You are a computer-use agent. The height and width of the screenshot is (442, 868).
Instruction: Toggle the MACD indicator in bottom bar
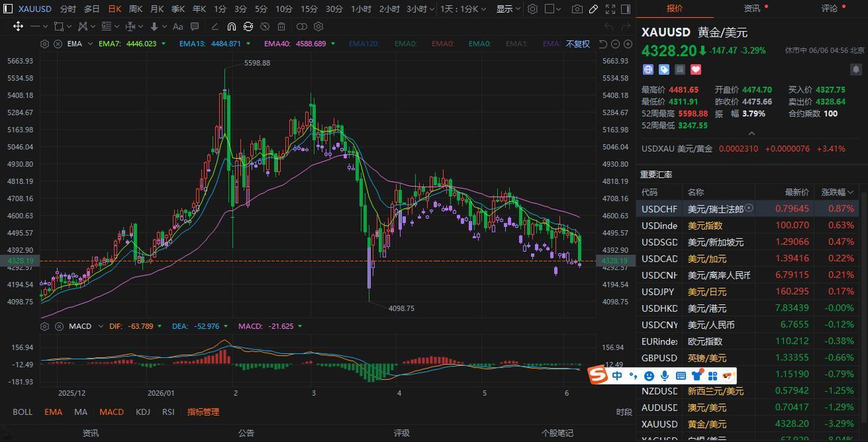(x=111, y=411)
